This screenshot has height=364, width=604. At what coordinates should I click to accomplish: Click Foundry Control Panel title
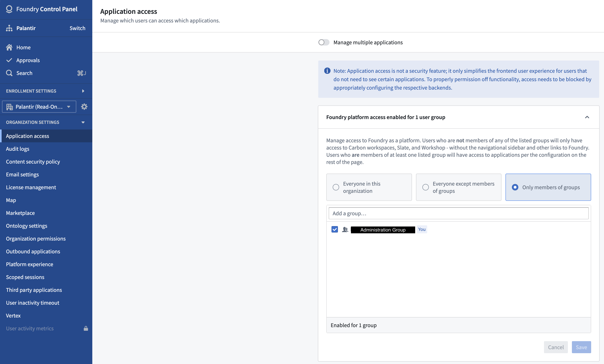(x=47, y=9)
